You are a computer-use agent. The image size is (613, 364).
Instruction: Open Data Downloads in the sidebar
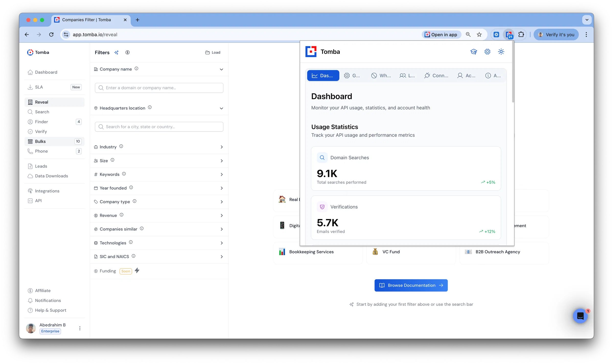[x=54, y=176]
